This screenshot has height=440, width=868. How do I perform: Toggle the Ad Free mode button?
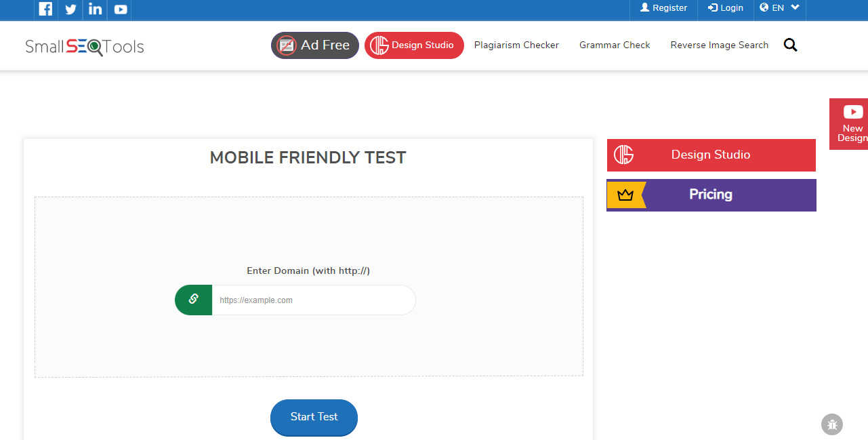[x=314, y=45]
